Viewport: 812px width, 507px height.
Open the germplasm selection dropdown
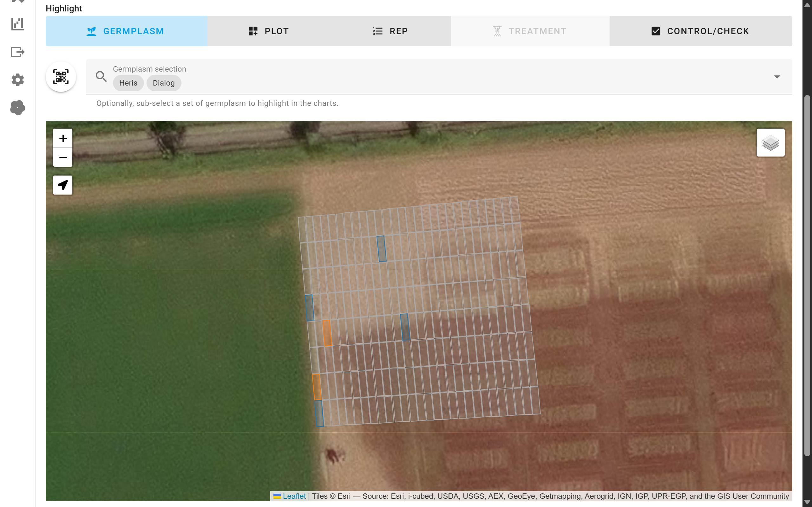coord(777,77)
